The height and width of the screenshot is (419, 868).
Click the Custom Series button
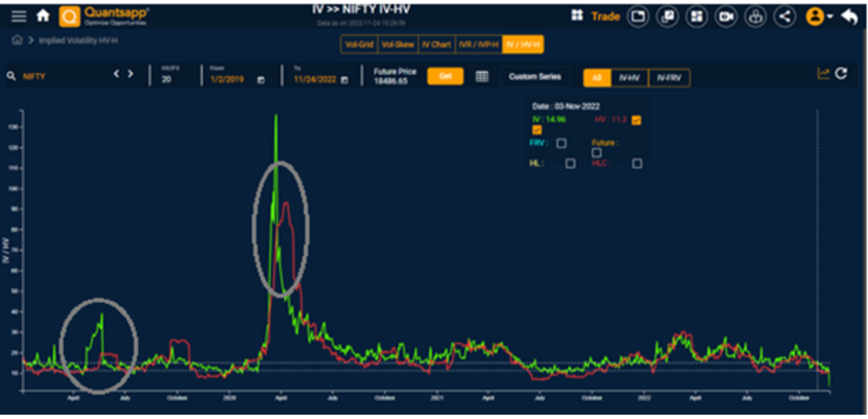coord(534,76)
